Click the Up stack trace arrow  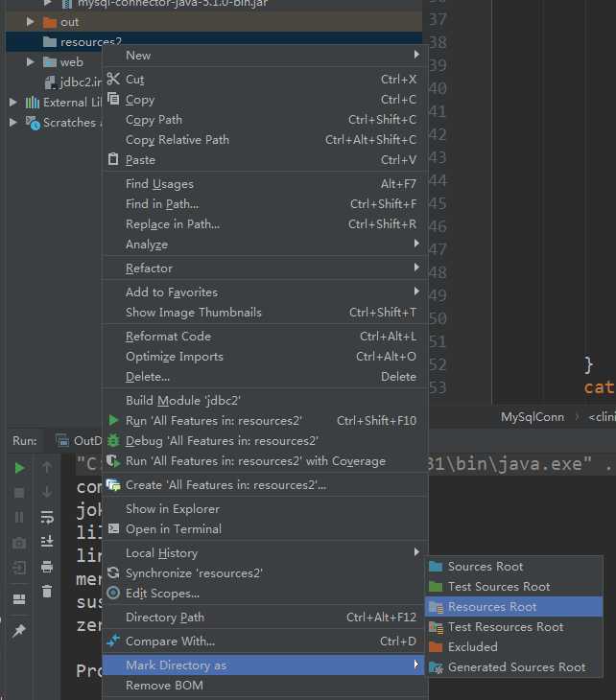46,467
